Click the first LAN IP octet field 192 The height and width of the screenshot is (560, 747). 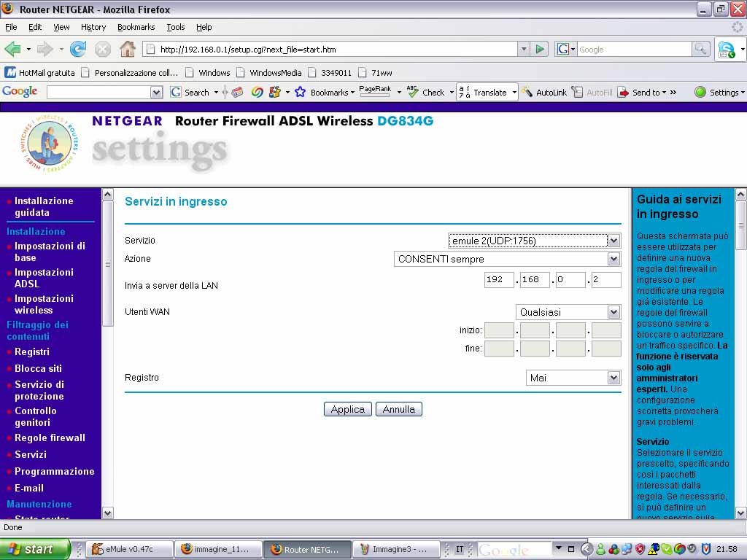(499, 279)
